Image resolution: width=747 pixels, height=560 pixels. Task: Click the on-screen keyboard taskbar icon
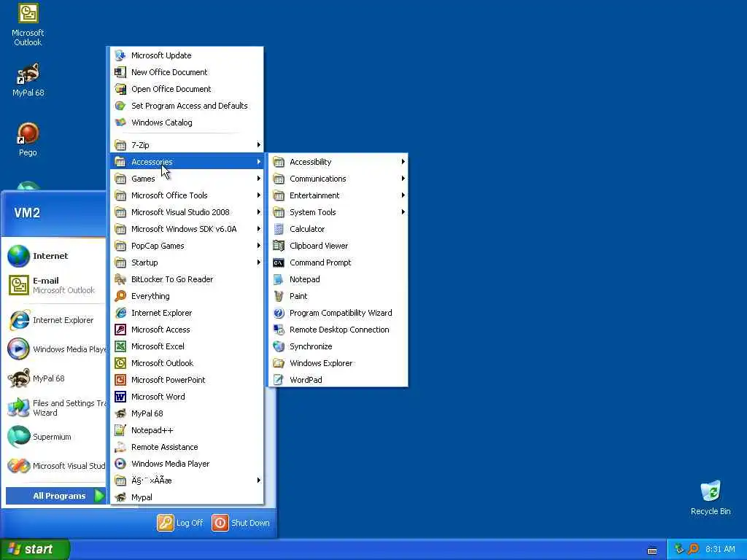[652, 551]
